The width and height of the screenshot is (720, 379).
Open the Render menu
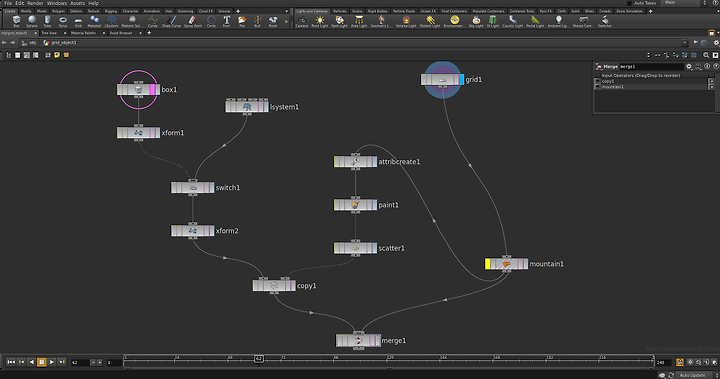(x=35, y=3)
